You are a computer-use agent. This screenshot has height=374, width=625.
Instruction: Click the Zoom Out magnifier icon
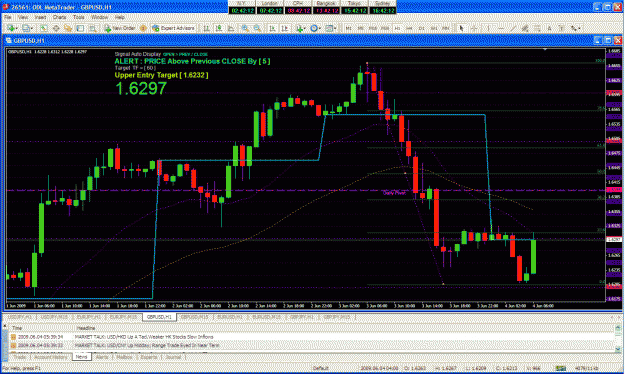[257, 28]
